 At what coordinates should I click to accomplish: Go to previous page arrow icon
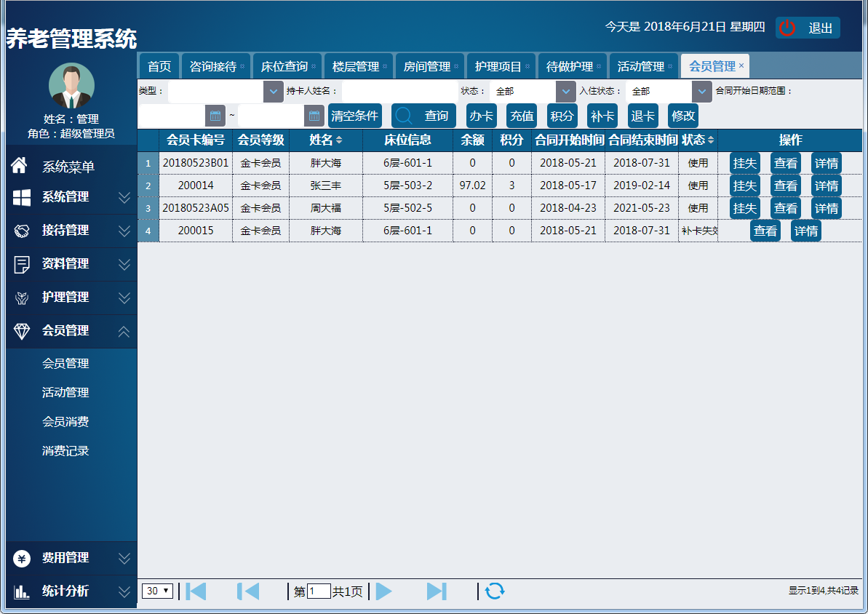(248, 591)
